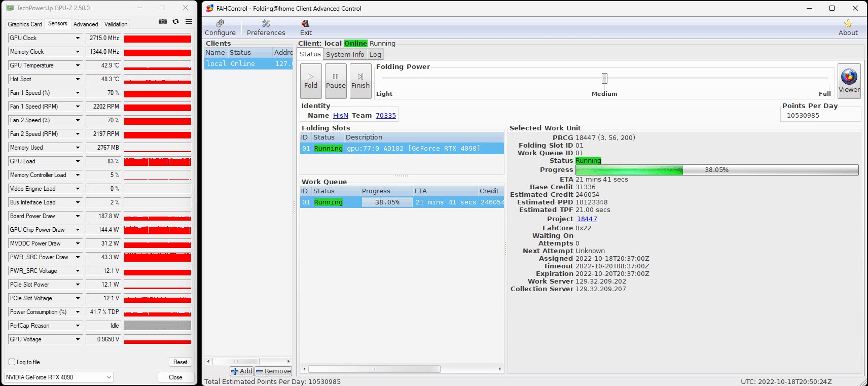Expand PCIe Slot Power dropdown
Screen dimensions: 868x386
(x=78, y=285)
